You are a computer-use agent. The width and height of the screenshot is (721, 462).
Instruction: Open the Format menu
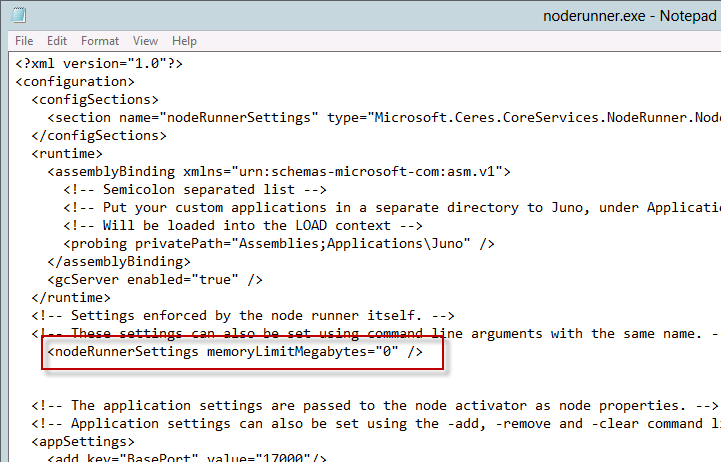pyautogui.click(x=100, y=41)
